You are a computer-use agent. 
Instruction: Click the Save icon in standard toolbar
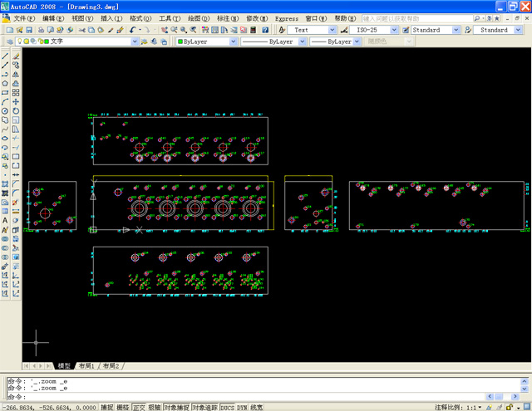click(x=29, y=30)
